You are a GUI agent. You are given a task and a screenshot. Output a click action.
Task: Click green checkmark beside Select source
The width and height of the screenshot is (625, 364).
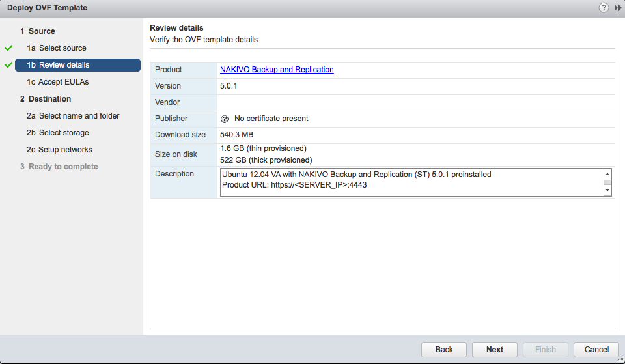pos(8,48)
